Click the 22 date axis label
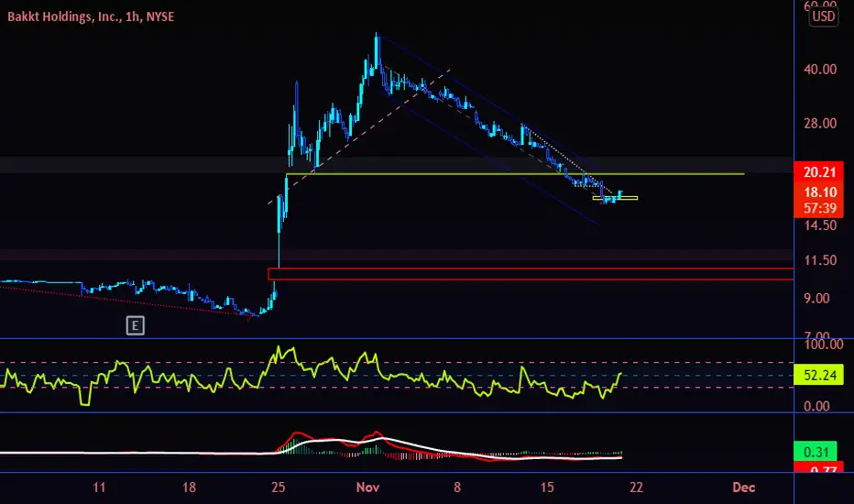The image size is (854, 504). click(x=636, y=488)
